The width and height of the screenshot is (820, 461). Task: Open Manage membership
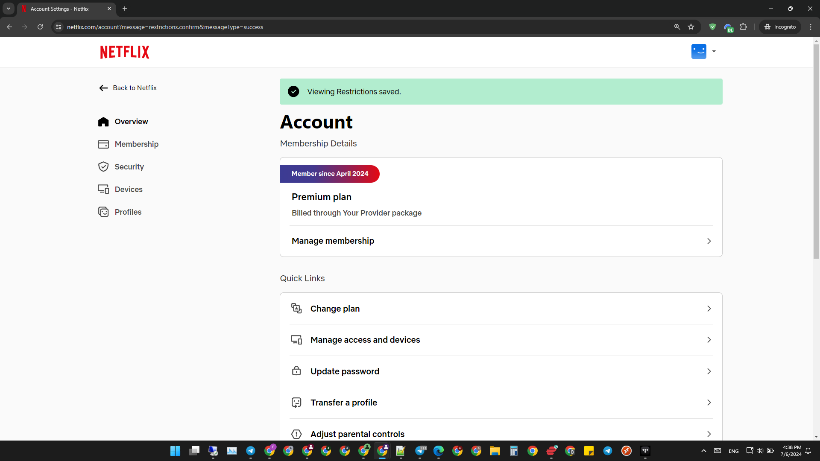pos(501,241)
